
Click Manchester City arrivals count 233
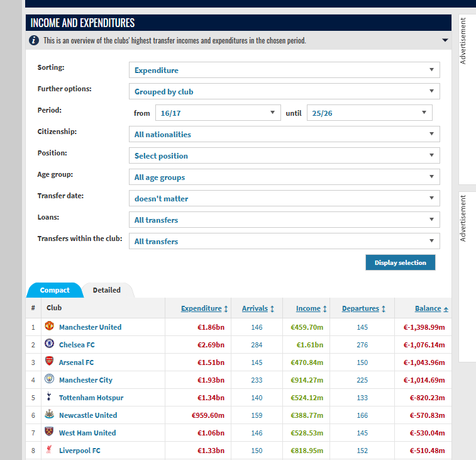(x=257, y=380)
